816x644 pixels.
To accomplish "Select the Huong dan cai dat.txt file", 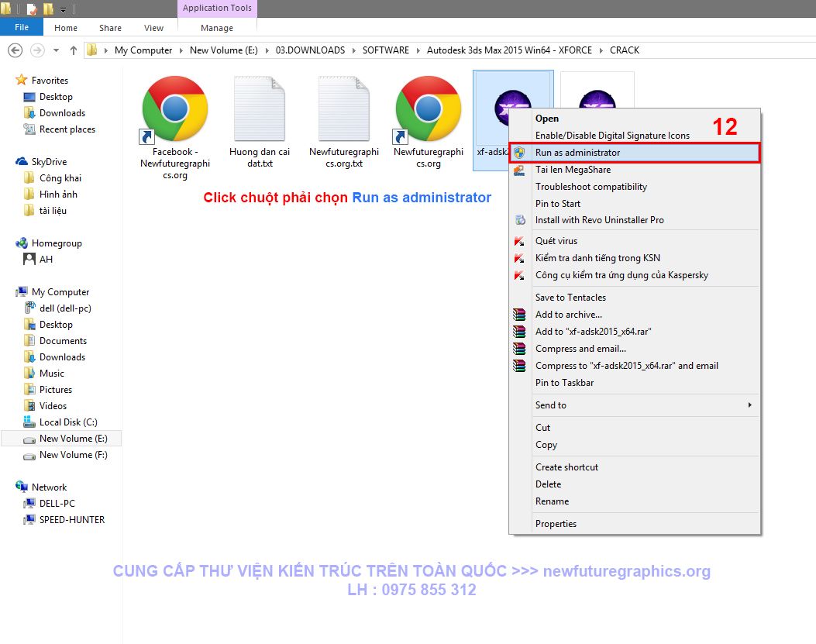I will pyautogui.click(x=260, y=122).
